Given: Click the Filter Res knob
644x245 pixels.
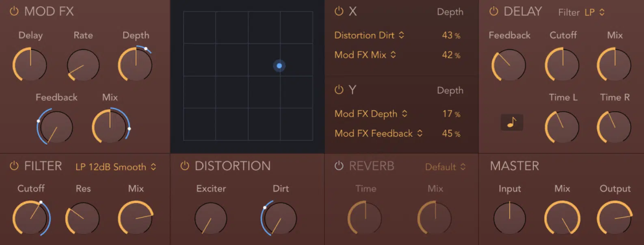Looking at the screenshot, I should click(x=83, y=218).
